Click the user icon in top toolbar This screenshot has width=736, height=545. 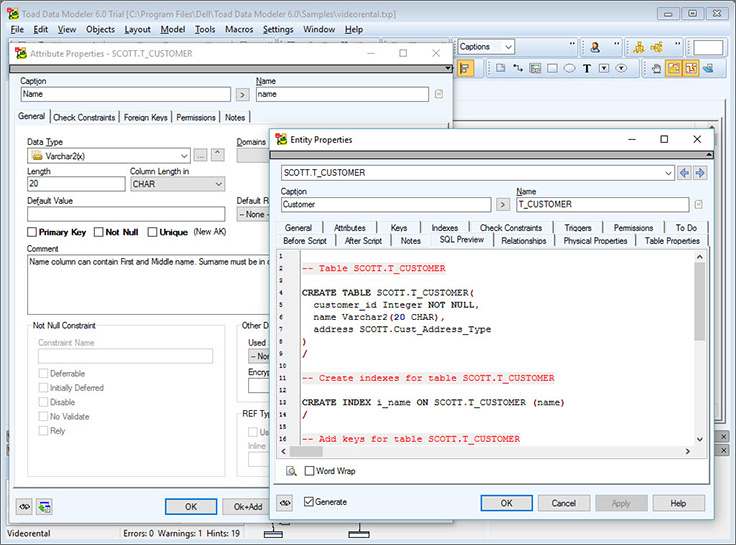tap(594, 47)
